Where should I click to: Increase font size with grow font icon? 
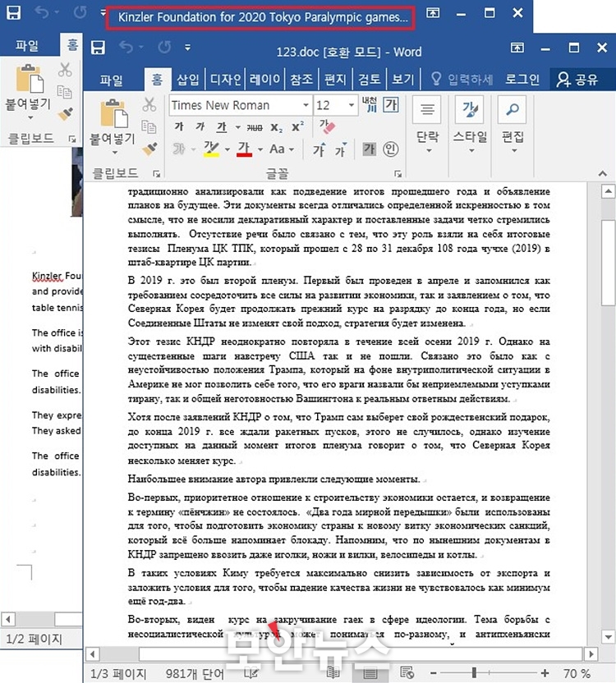point(319,149)
